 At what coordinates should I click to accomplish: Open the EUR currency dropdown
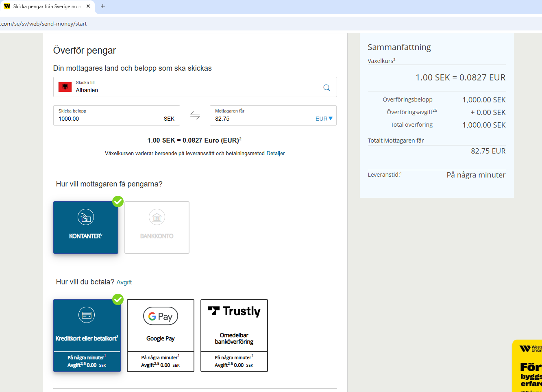pos(324,119)
